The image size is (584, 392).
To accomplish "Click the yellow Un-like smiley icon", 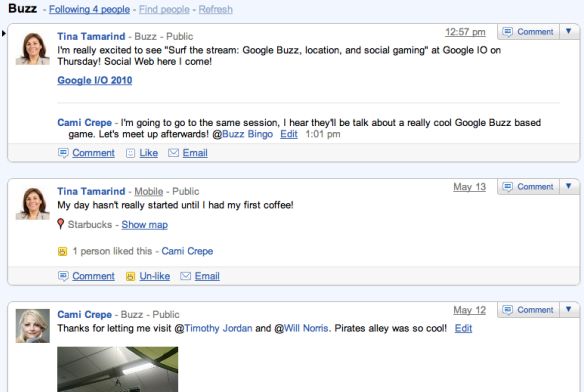I will [130, 276].
